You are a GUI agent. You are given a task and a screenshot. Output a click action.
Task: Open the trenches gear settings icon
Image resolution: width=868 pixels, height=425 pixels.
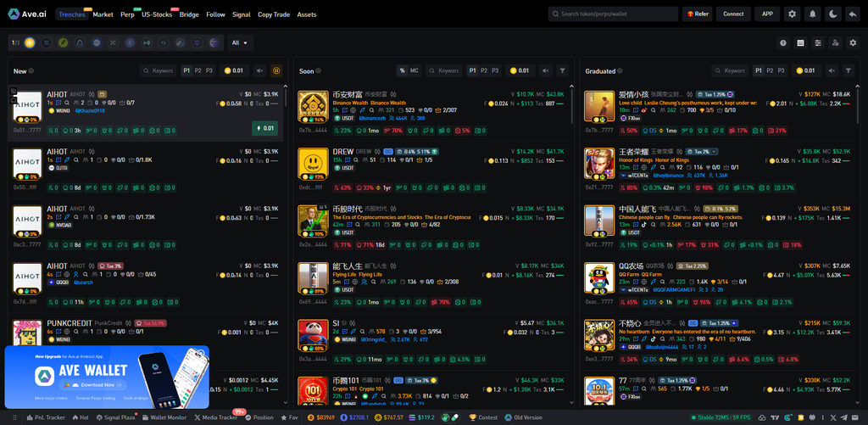[853, 42]
